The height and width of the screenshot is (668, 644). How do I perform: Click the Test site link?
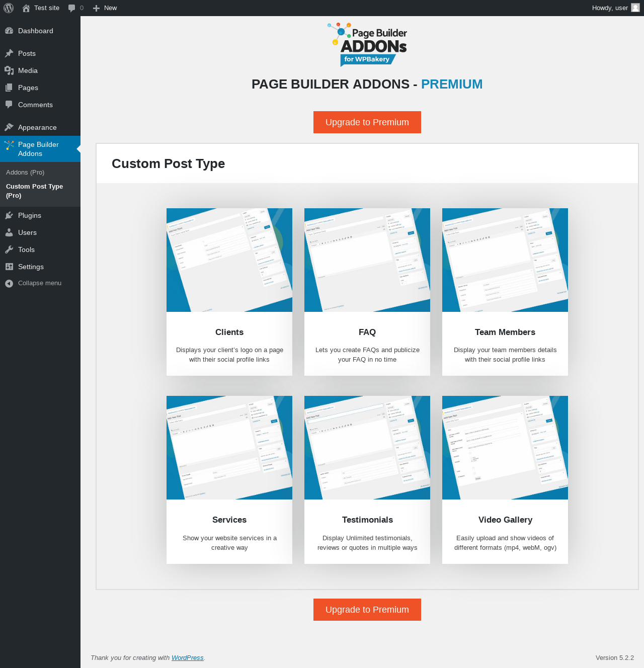pyautogui.click(x=47, y=8)
